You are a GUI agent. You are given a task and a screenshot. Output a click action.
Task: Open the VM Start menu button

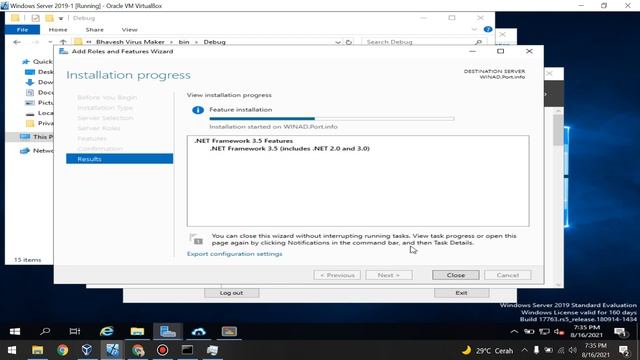[15, 331]
